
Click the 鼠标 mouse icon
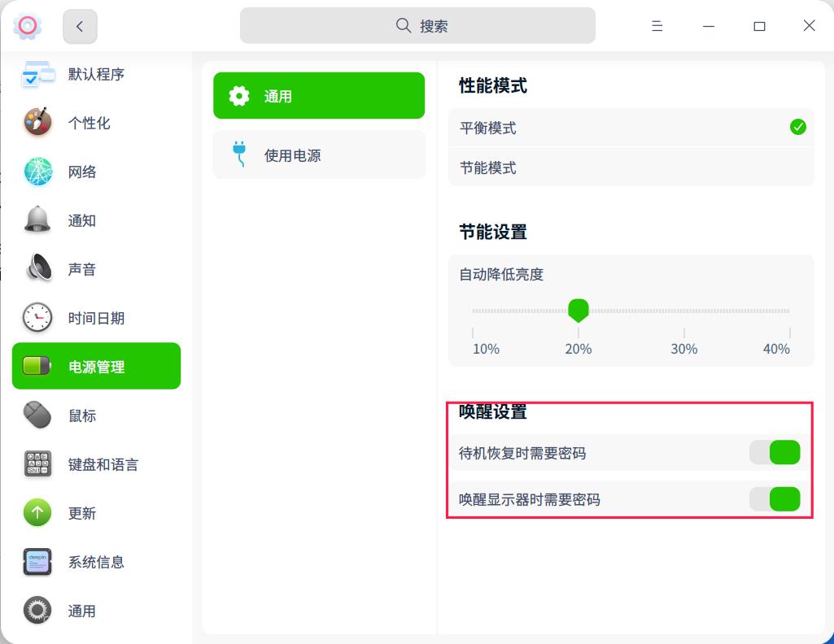(x=36, y=416)
